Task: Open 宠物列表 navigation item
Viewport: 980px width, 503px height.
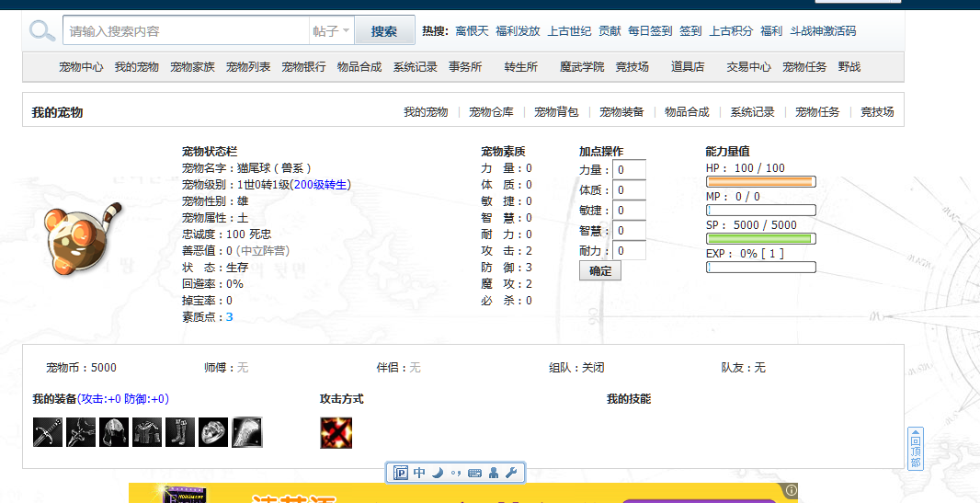Action: point(248,67)
